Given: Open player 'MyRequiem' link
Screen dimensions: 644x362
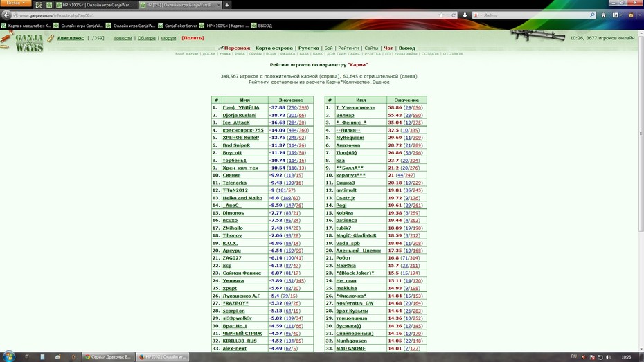Looking at the screenshot, I should tap(350, 138).
